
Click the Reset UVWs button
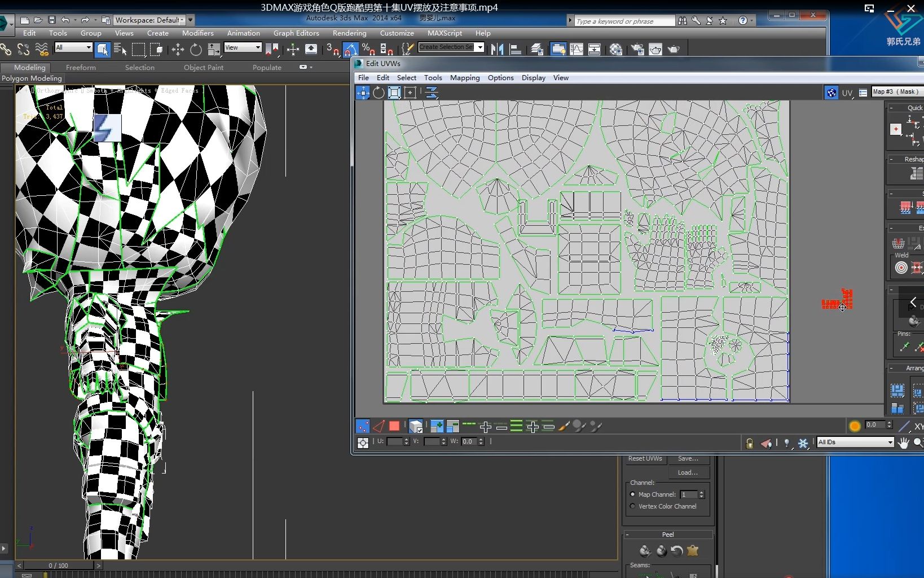(645, 459)
